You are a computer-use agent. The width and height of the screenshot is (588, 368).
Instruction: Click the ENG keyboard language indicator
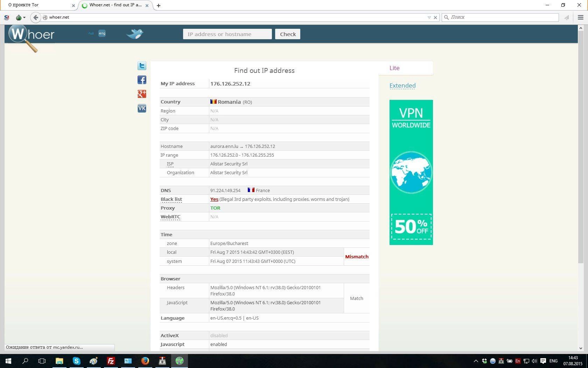553,361
